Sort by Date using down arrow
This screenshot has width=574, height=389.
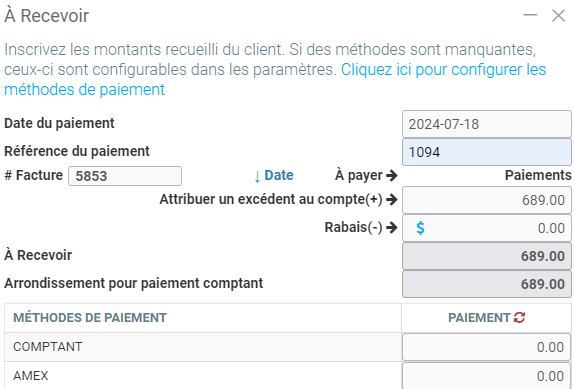[x=273, y=176]
